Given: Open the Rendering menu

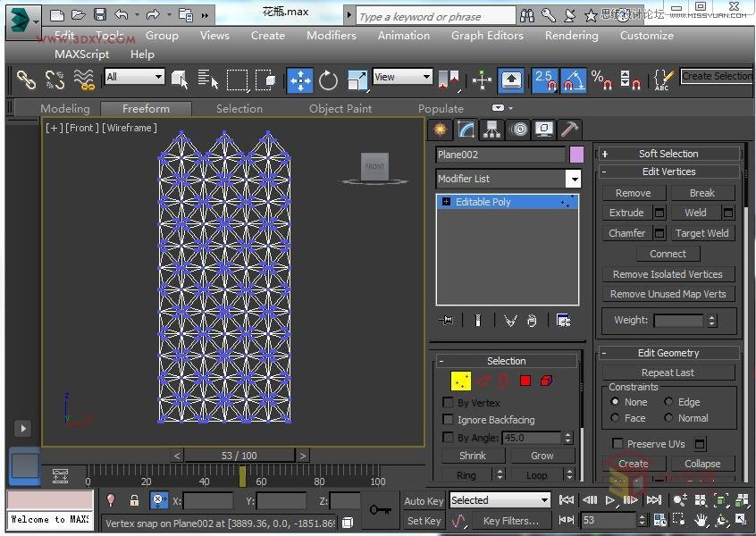Looking at the screenshot, I should [x=571, y=36].
